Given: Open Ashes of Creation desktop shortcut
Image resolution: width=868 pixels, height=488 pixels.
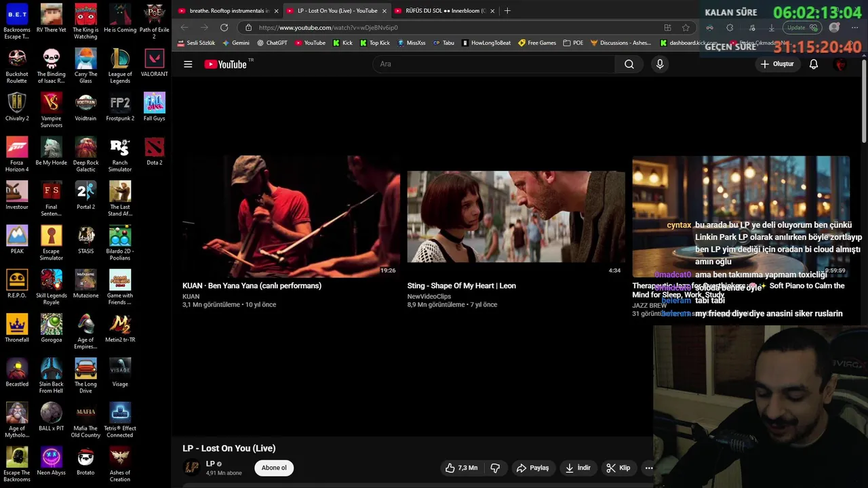Looking at the screenshot, I should 120,464.
